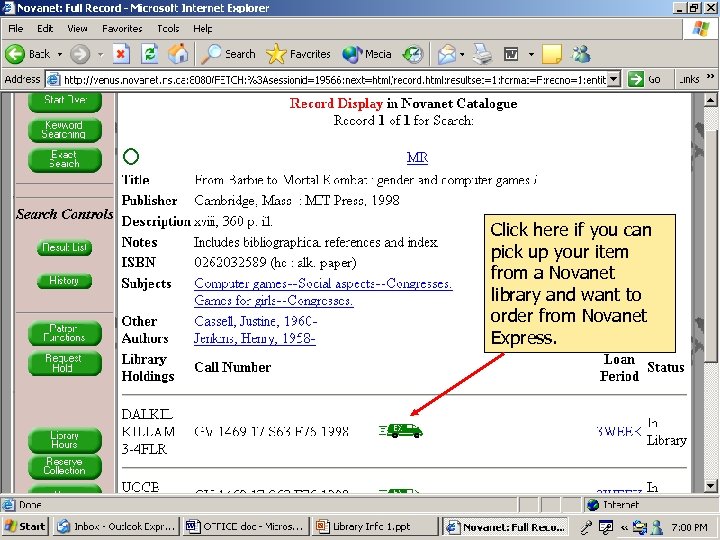Open the Media toolbar button
Screen dimensions: 720x540
click(x=366, y=54)
